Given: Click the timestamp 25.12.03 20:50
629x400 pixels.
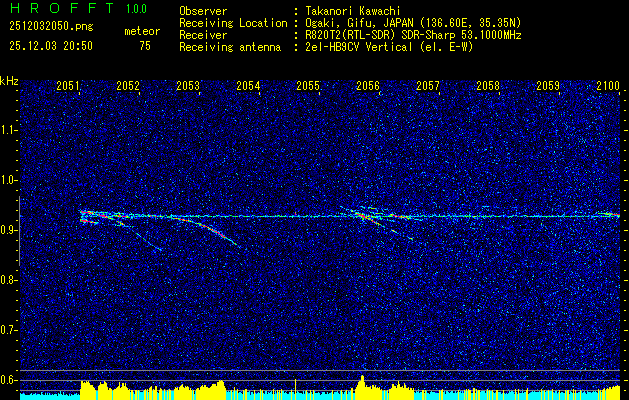Looking at the screenshot, I should (51, 46).
